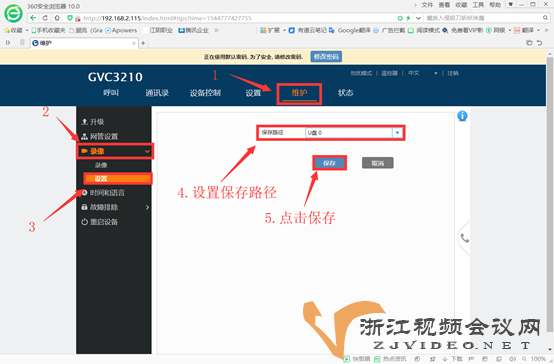Image resolution: width=554 pixels, height=364 pixels.
Task: Click the search magnifier in browser search box
Action: click(x=546, y=18)
